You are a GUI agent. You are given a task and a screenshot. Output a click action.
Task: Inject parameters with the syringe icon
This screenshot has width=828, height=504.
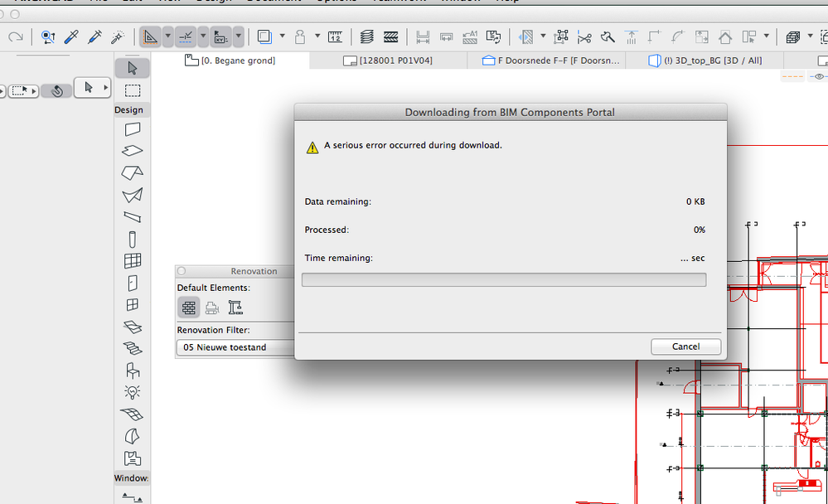94,36
